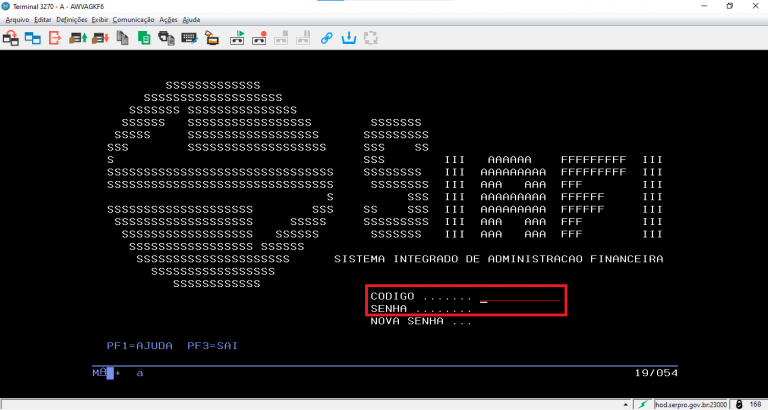Click the disconnect session icon with red arrow
Image resolution: width=768 pixels, height=410 pixels.
click(54, 39)
